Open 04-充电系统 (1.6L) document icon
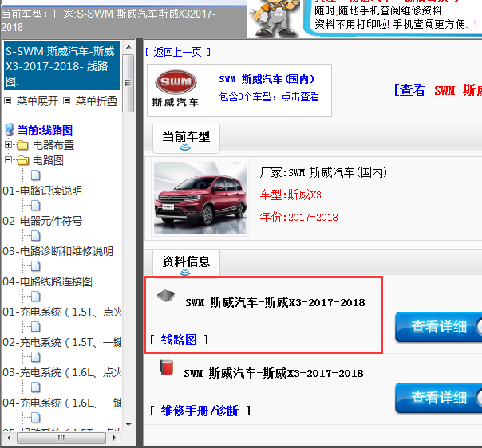The image size is (482, 448). pyautogui.click(x=36, y=387)
